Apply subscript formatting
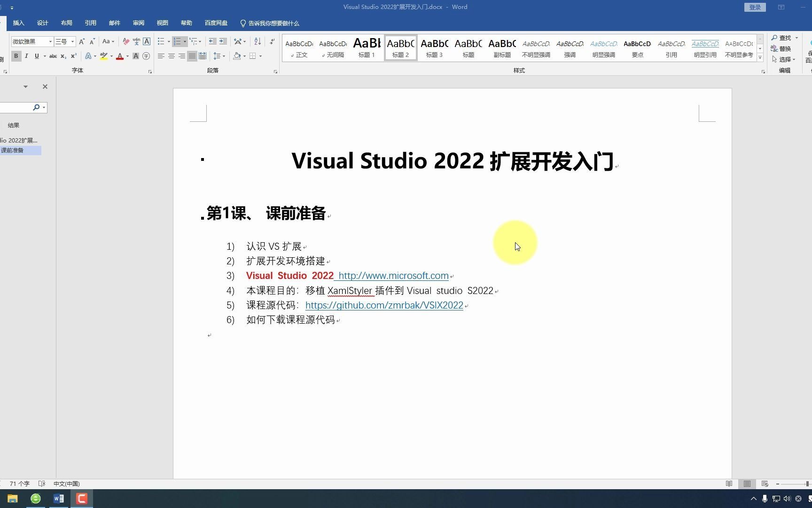Viewport: 812px width, 508px height. [x=63, y=56]
